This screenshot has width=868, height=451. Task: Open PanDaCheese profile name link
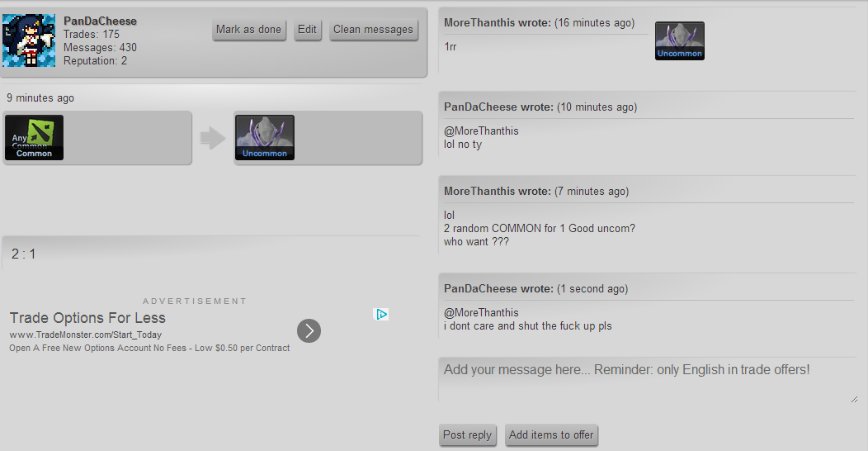100,21
